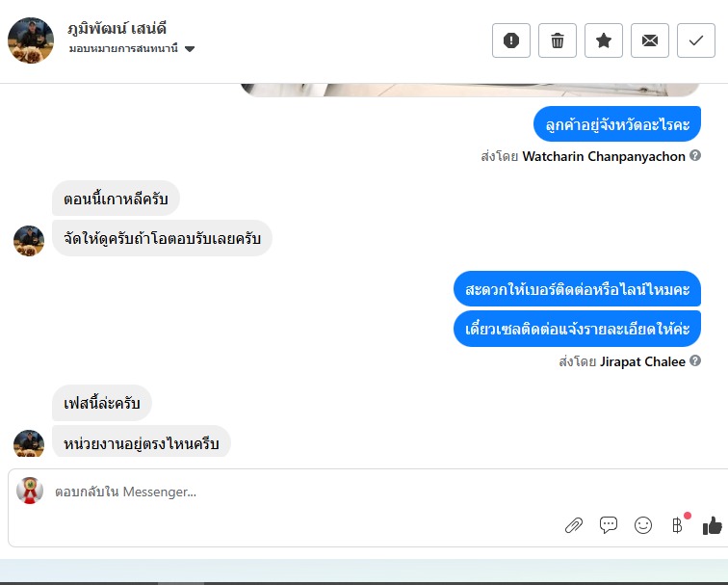The width and height of the screenshot is (728, 585).
Task: Mark conversation as done with checkmark
Action: tap(696, 40)
